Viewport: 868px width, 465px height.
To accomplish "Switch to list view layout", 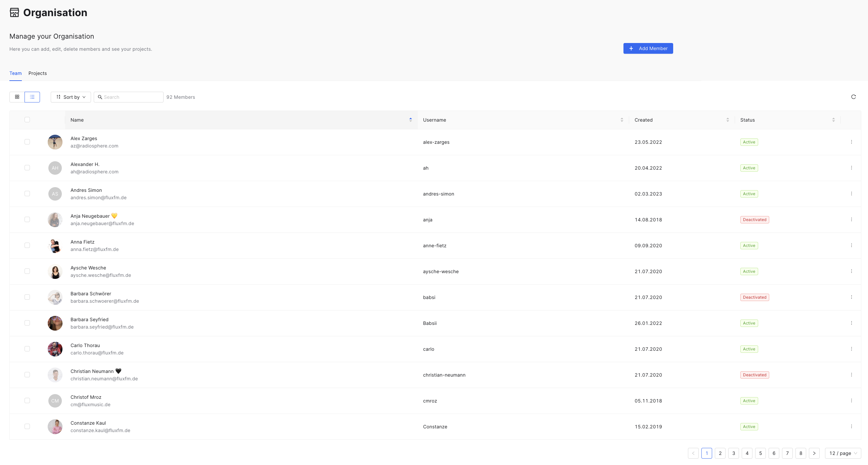I will click(32, 97).
